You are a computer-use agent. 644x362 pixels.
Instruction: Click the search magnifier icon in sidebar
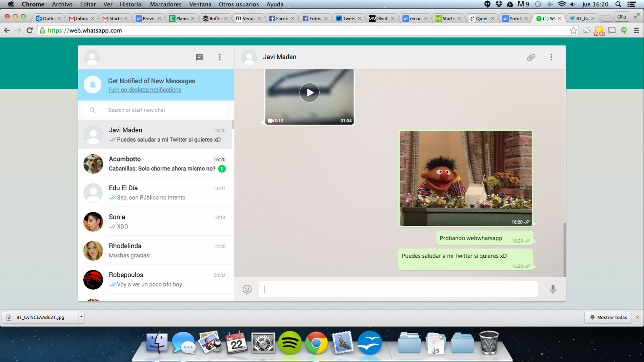point(92,110)
